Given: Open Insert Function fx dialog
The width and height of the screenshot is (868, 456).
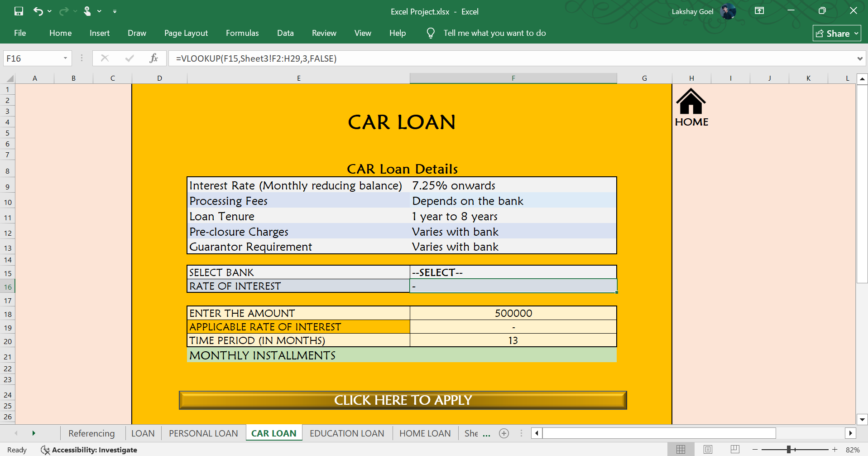Looking at the screenshot, I should [154, 58].
